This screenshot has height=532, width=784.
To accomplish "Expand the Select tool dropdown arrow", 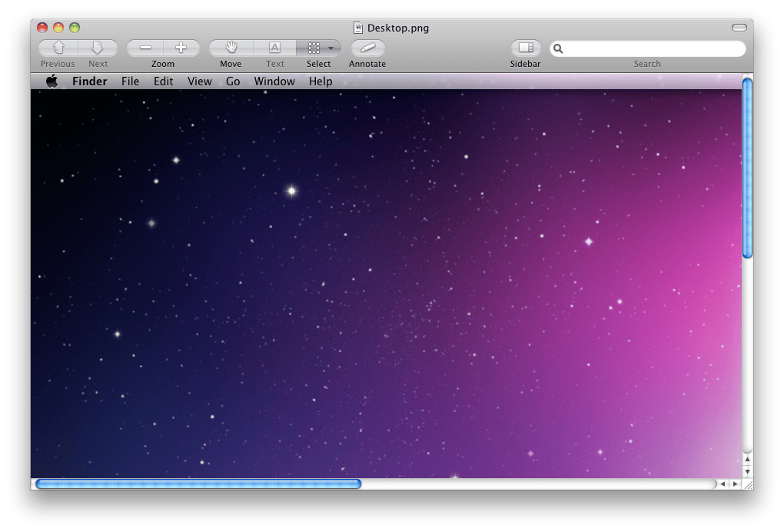I will click(x=331, y=48).
